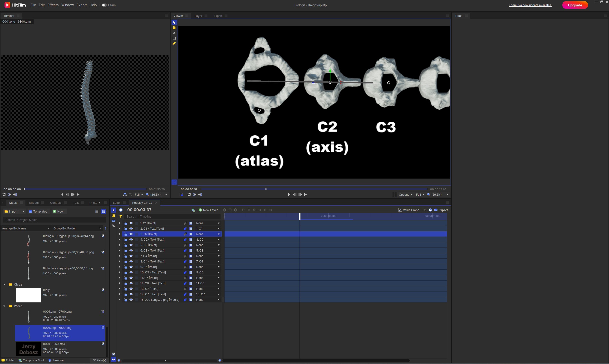The height and width of the screenshot is (364, 609).
Task: Toggle visibility of 15. 0001.png Media layer
Action: [x=131, y=300]
